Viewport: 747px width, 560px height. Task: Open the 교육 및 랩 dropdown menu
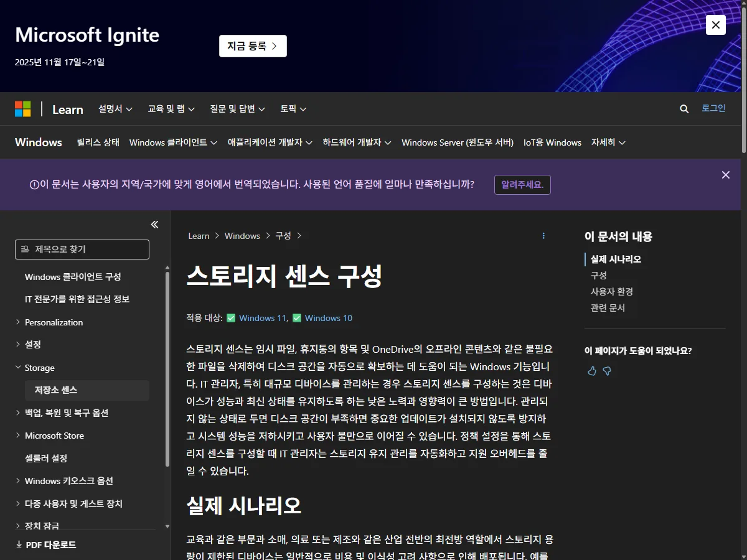click(171, 109)
